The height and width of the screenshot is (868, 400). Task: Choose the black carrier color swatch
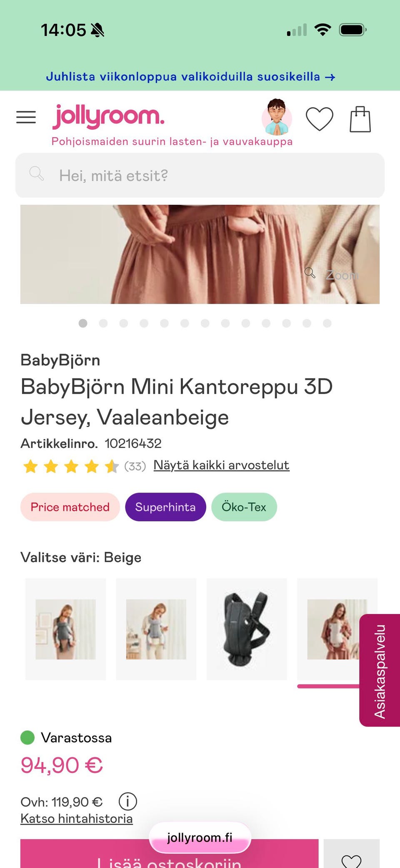247,629
